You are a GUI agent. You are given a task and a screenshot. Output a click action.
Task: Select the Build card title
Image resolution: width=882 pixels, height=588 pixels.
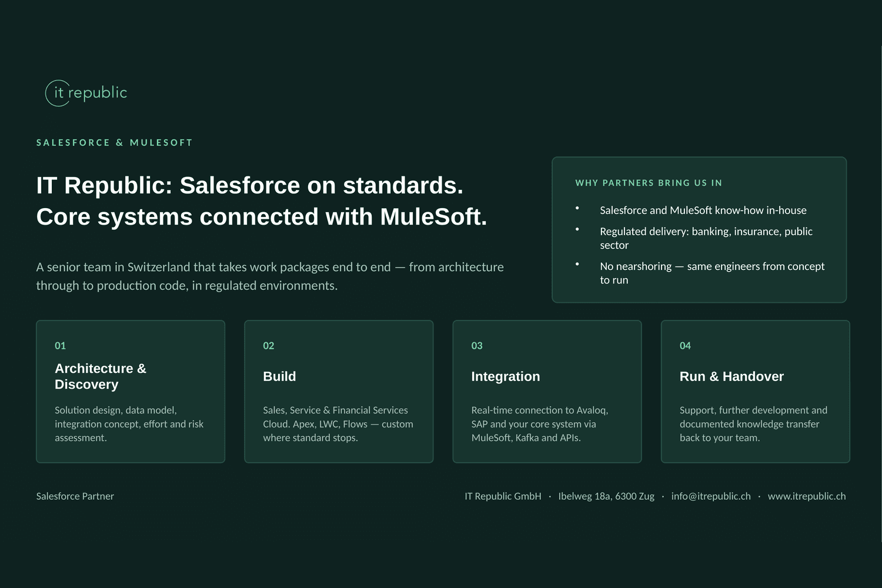[279, 376]
